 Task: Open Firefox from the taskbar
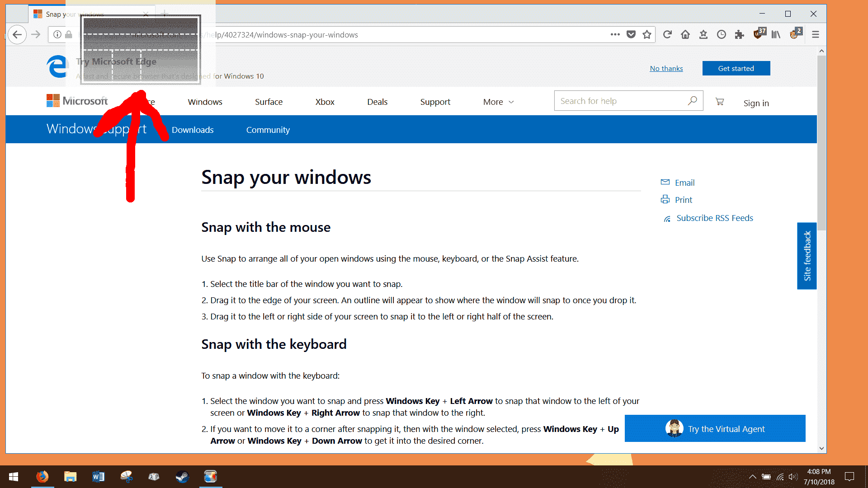point(42,476)
